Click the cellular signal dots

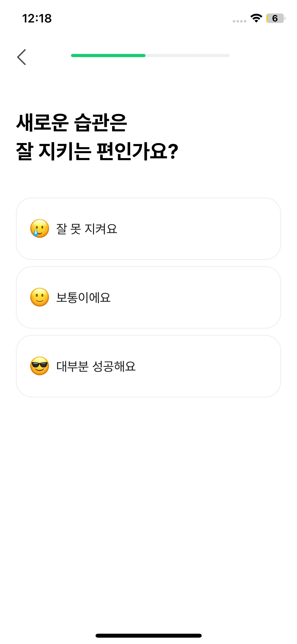[x=239, y=21]
